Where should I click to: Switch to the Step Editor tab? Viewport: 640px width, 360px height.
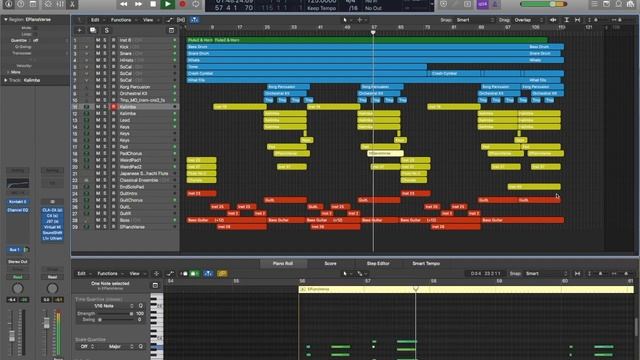pos(378,263)
